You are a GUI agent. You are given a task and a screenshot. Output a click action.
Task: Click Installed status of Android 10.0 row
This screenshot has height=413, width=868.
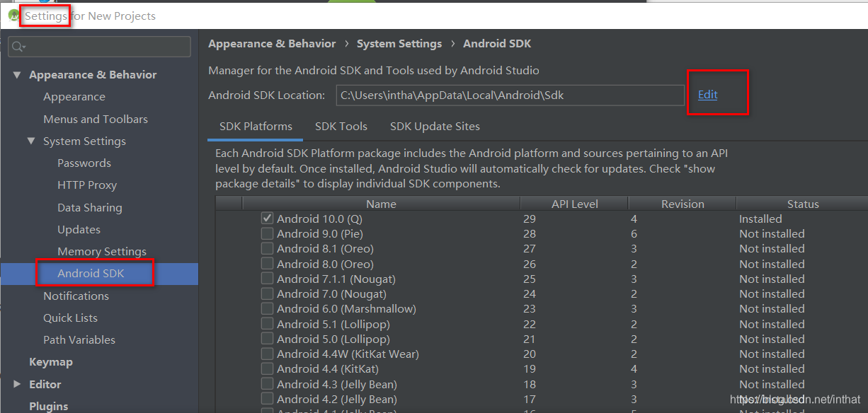click(x=760, y=219)
